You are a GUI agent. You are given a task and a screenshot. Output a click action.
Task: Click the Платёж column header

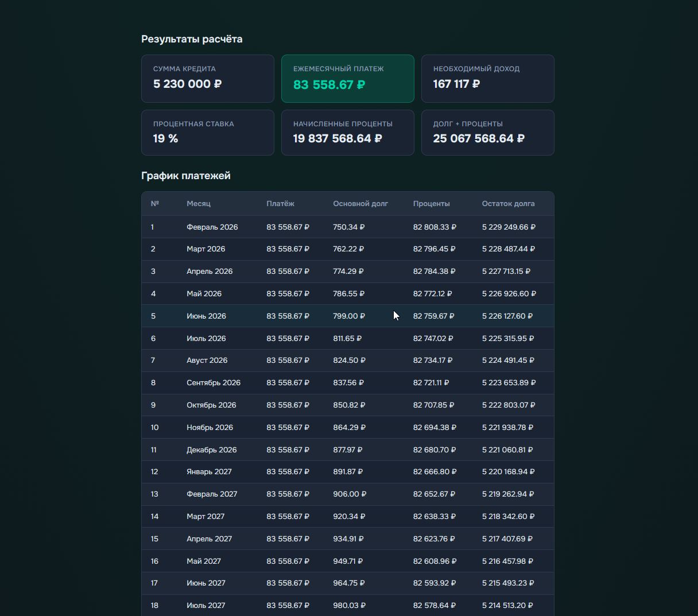tap(280, 204)
